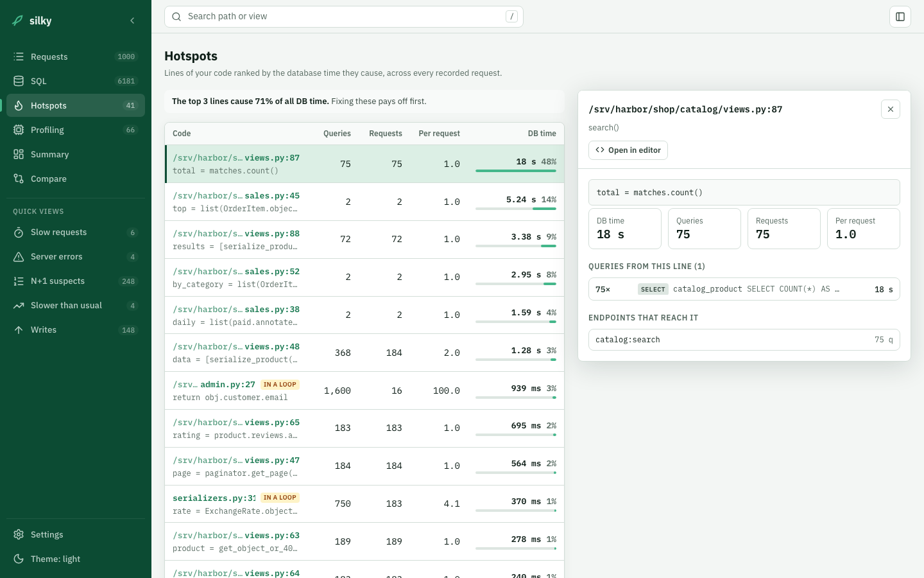924x578 pixels.
Task: Open the 75× SELECT catalog_product query
Action: (744, 289)
